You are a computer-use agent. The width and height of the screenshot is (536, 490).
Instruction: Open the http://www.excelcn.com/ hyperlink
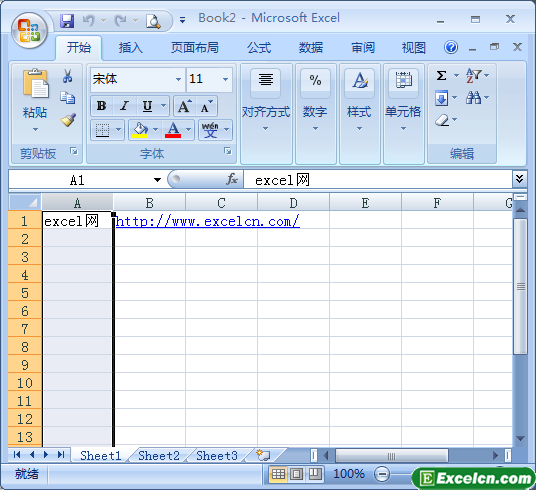point(208,221)
